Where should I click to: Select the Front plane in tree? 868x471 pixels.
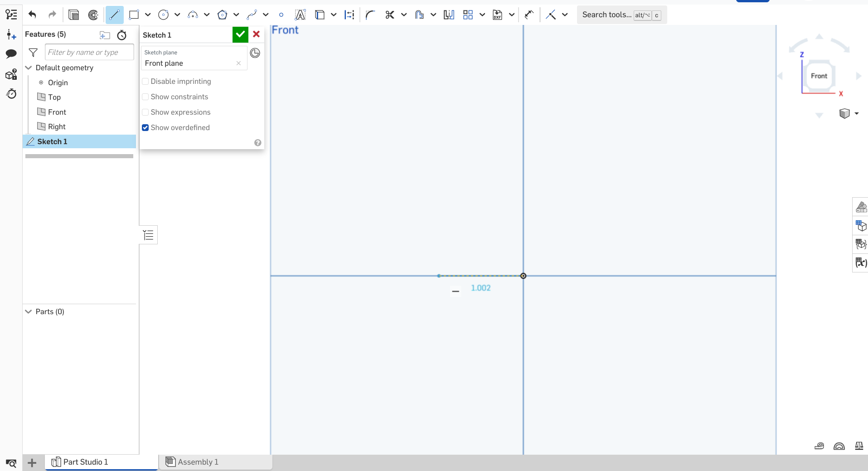(57, 112)
